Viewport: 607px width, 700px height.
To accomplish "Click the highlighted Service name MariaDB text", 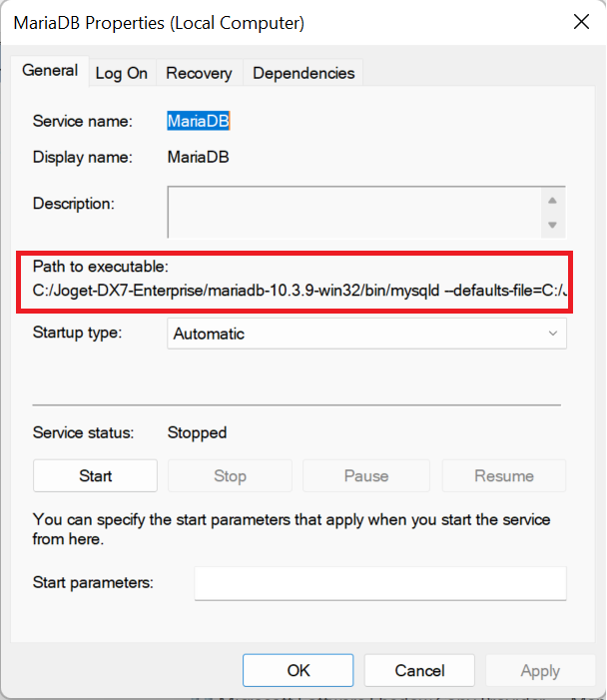I will click(199, 122).
